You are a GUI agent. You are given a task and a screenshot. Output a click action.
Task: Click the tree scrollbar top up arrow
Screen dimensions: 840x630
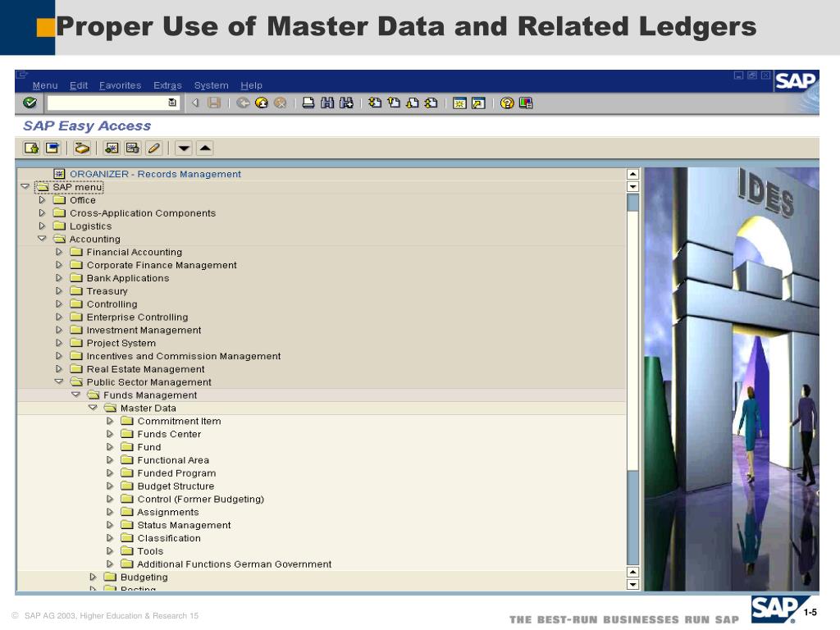click(632, 174)
